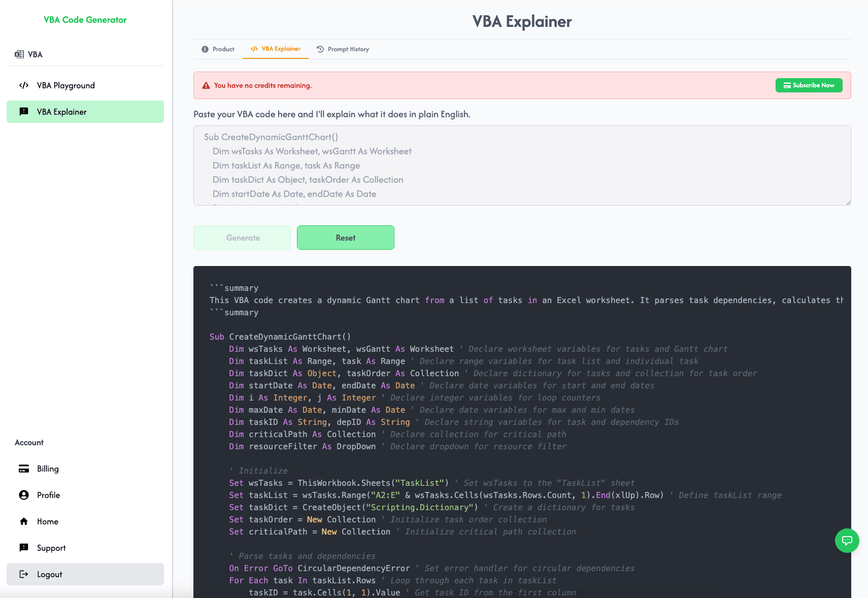Click the Home icon in the sidebar
The image size is (868, 598).
(24, 521)
